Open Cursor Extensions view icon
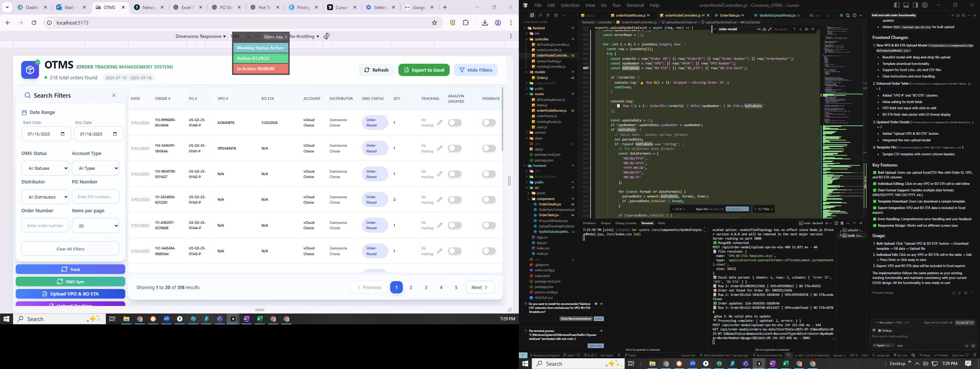The image size is (980, 369). coord(556,15)
